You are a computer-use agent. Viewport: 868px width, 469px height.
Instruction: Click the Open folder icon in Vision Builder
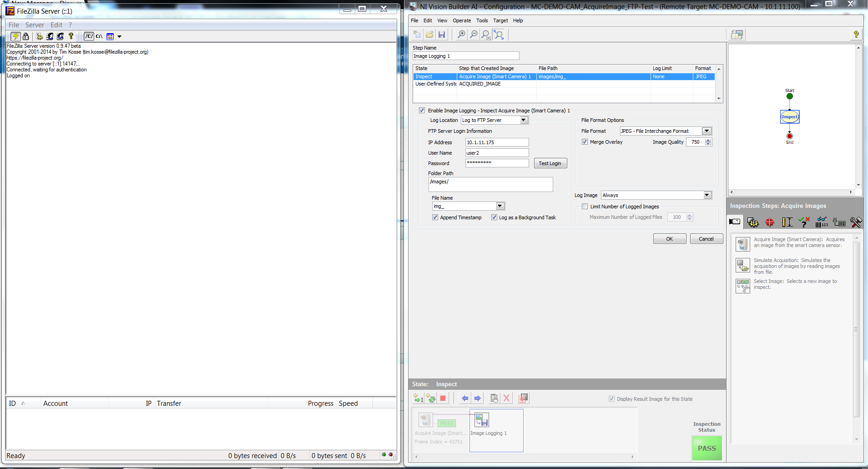click(x=429, y=35)
